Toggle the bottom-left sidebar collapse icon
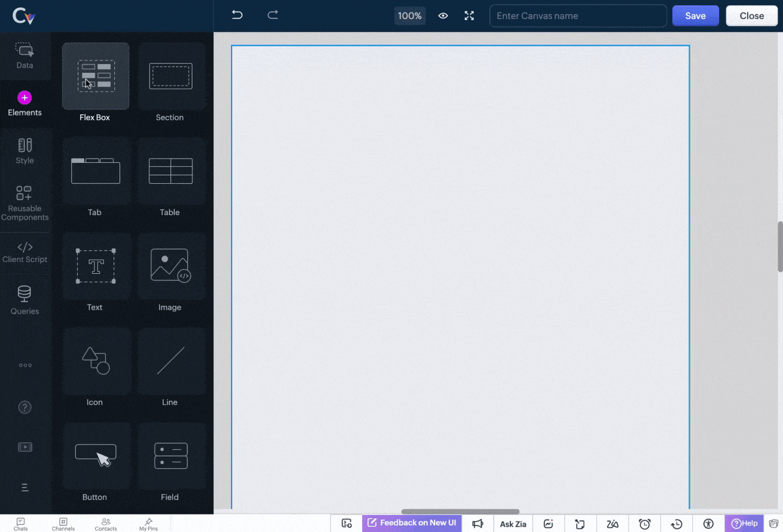This screenshot has width=783, height=532. tap(25, 488)
